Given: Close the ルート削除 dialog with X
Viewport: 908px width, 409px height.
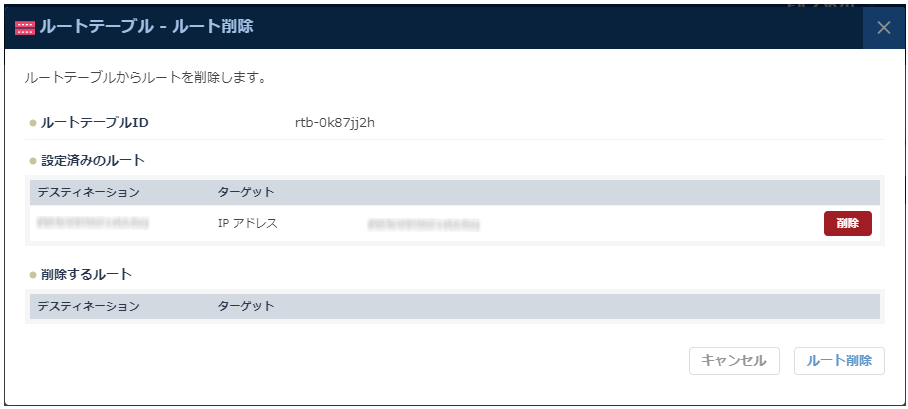Looking at the screenshot, I should [884, 28].
